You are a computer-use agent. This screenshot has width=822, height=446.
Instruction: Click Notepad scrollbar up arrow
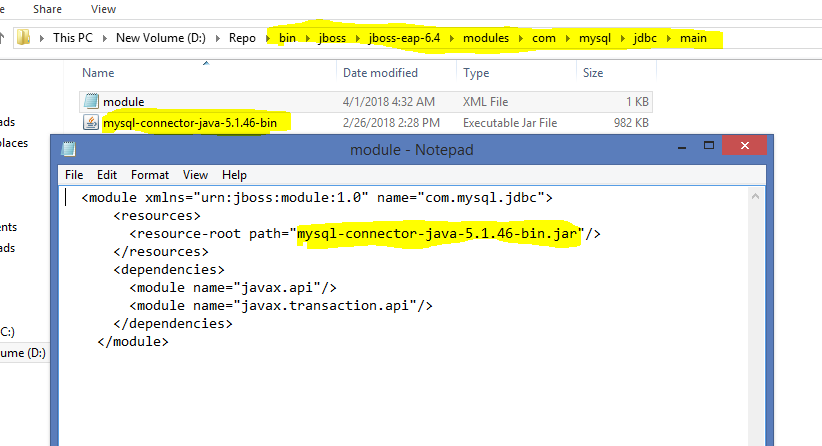point(755,197)
